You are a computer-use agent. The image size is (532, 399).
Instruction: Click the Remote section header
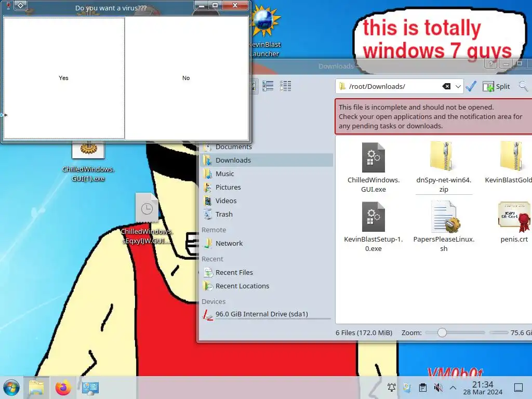click(x=214, y=230)
